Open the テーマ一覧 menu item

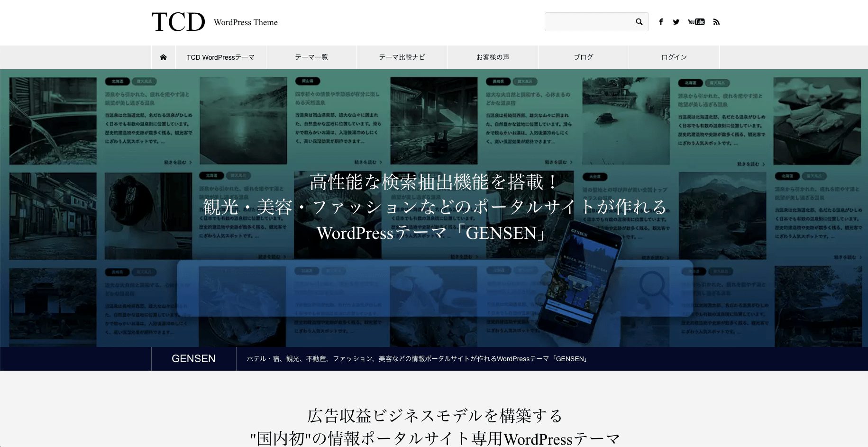311,57
